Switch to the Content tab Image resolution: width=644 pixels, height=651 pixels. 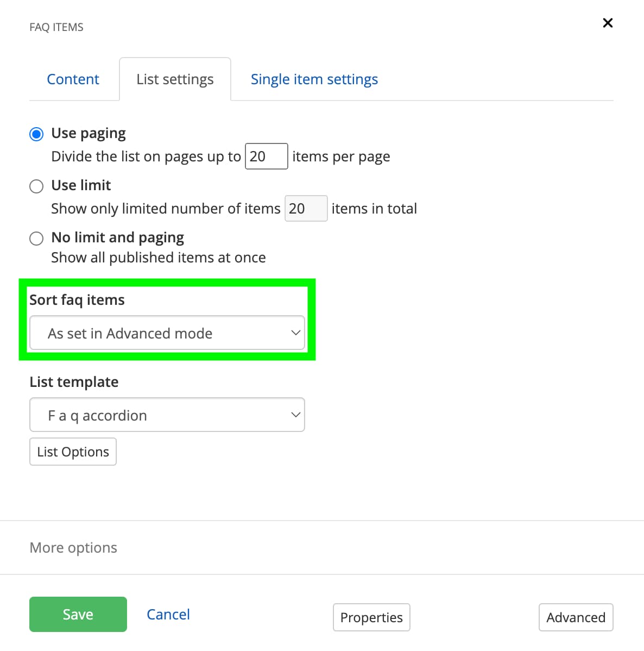pos(73,79)
